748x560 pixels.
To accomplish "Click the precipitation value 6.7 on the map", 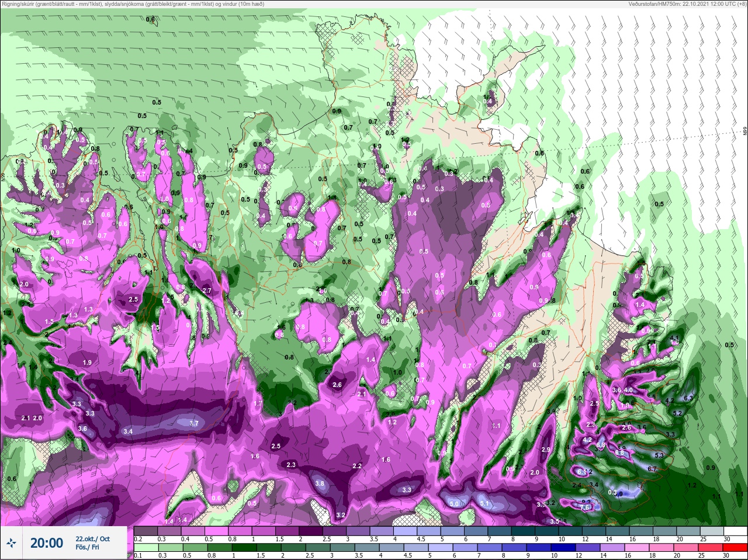I will coord(653,469).
